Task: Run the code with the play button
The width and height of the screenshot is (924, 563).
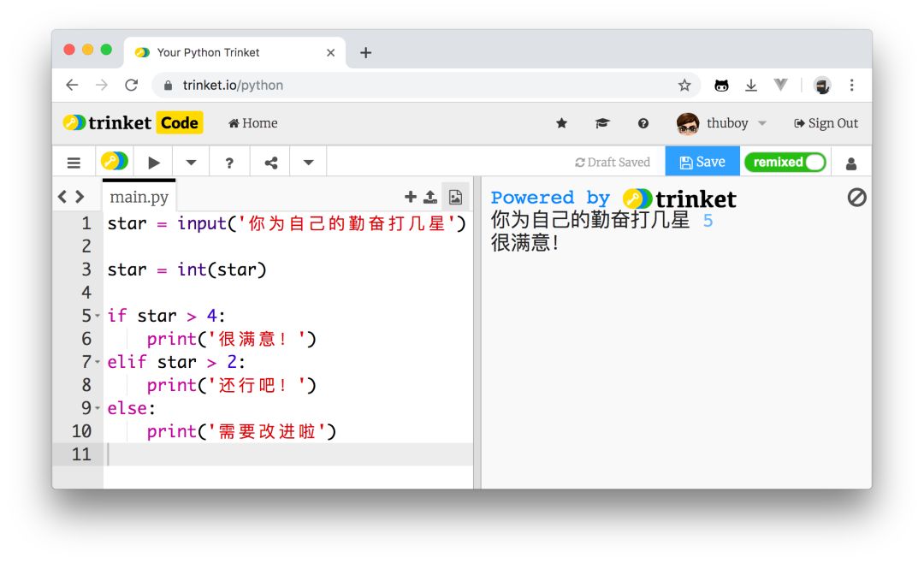Action: pyautogui.click(x=154, y=163)
